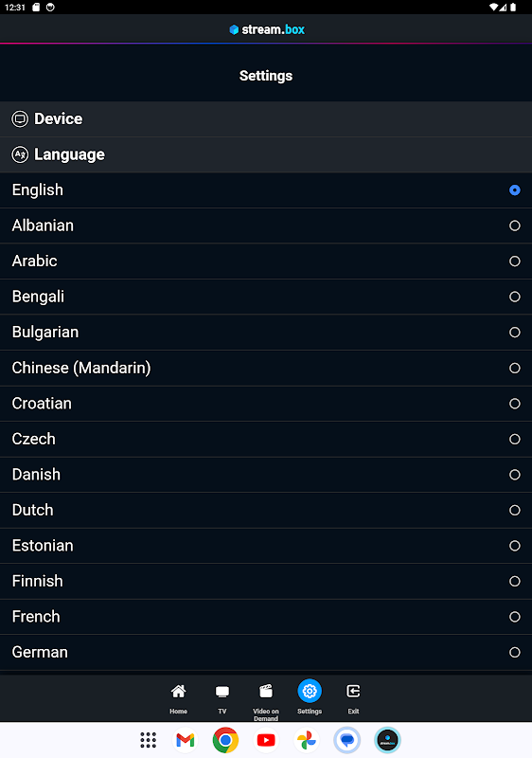Image resolution: width=532 pixels, height=758 pixels.
Task: Select the English radio button
Action: point(515,190)
